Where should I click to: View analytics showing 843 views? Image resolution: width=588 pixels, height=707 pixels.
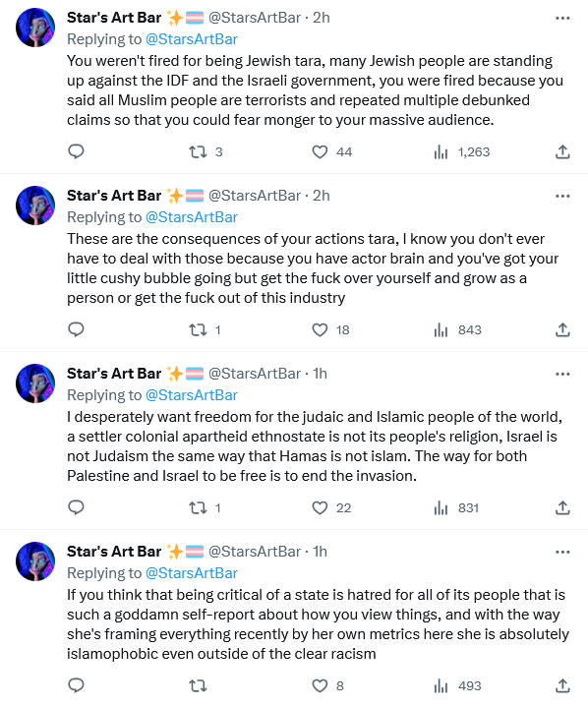point(457,330)
